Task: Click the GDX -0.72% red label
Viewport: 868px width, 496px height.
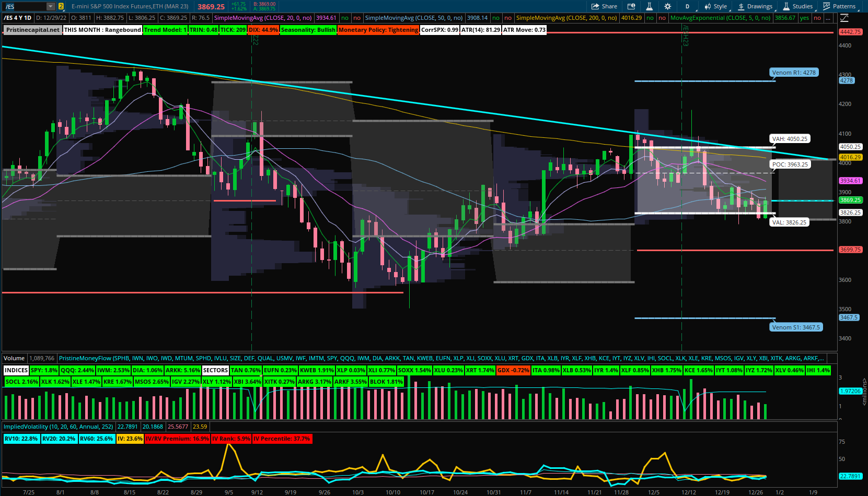Action: click(x=513, y=370)
